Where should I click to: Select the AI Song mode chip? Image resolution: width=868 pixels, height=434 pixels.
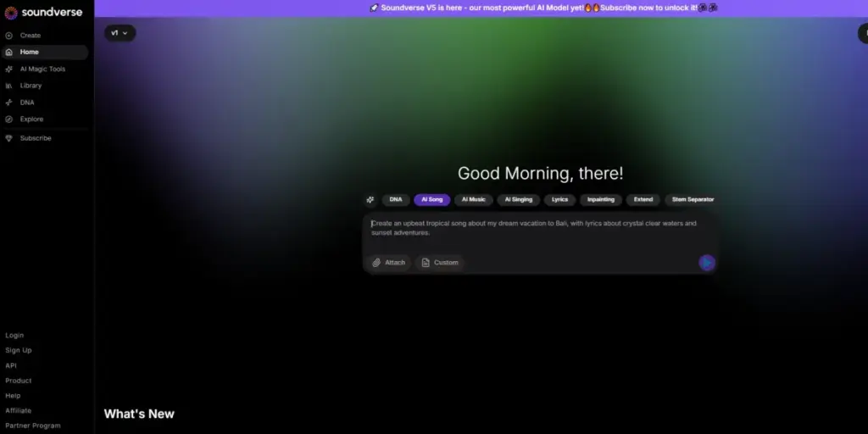(431, 200)
